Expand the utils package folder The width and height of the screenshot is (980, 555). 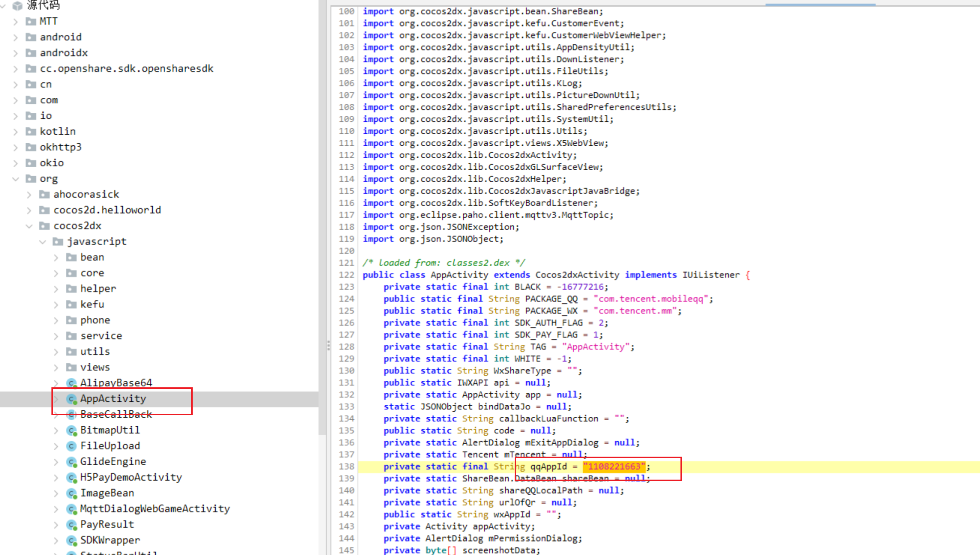click(56, 352)
